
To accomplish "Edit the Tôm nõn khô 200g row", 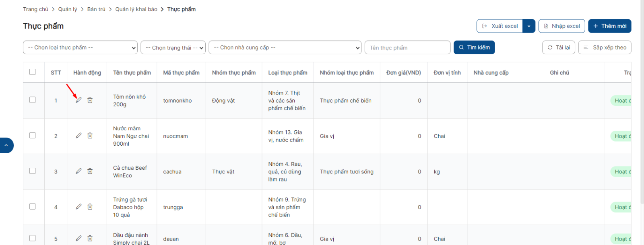I will pos(78,100).
